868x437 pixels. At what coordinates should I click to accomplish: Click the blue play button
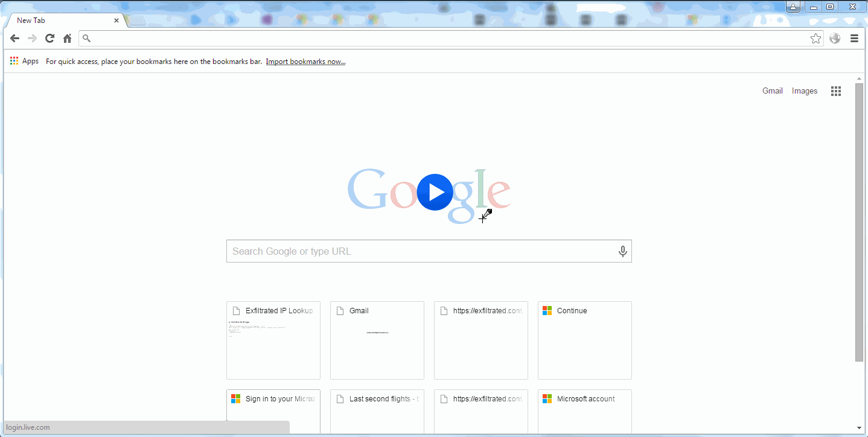[x=435, y=192]
